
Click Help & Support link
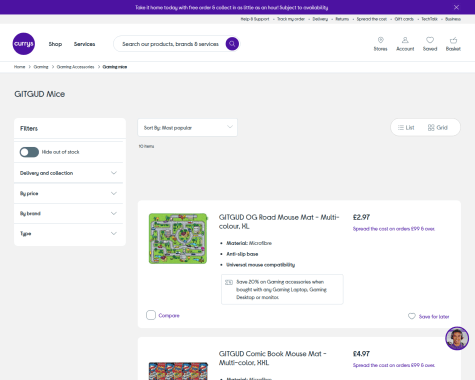click(x=255, y=19)
